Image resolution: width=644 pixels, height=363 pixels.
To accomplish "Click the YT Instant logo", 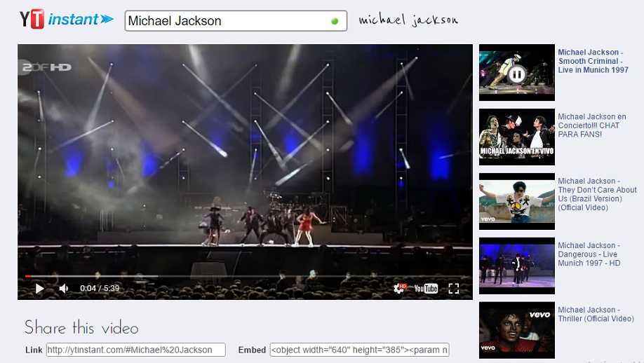I will [x=67, y=20].
